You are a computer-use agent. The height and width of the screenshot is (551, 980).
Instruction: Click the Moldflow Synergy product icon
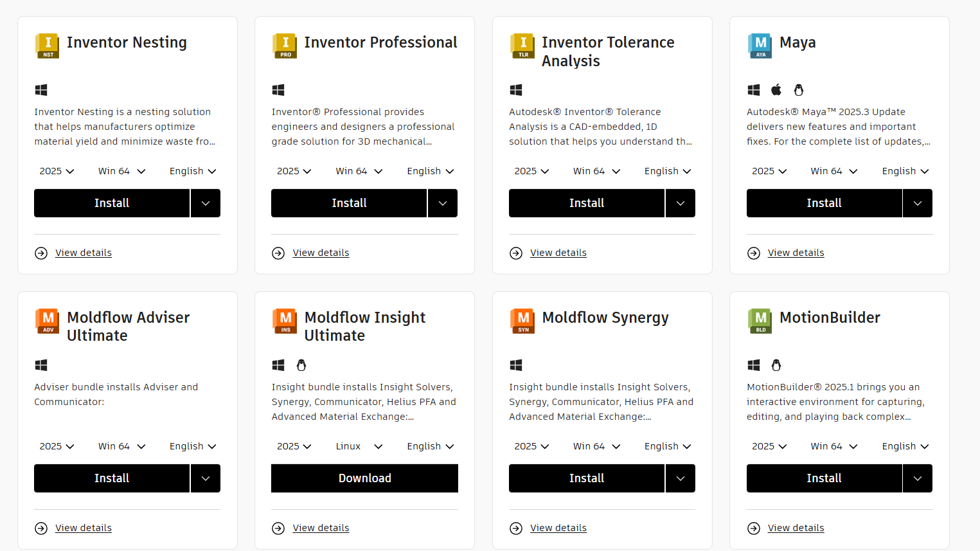point(522,321)
